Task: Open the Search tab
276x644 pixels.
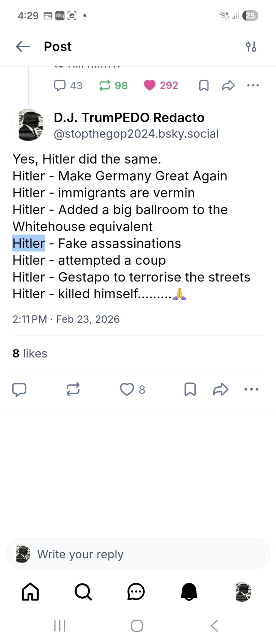Action: pos(83,592)
